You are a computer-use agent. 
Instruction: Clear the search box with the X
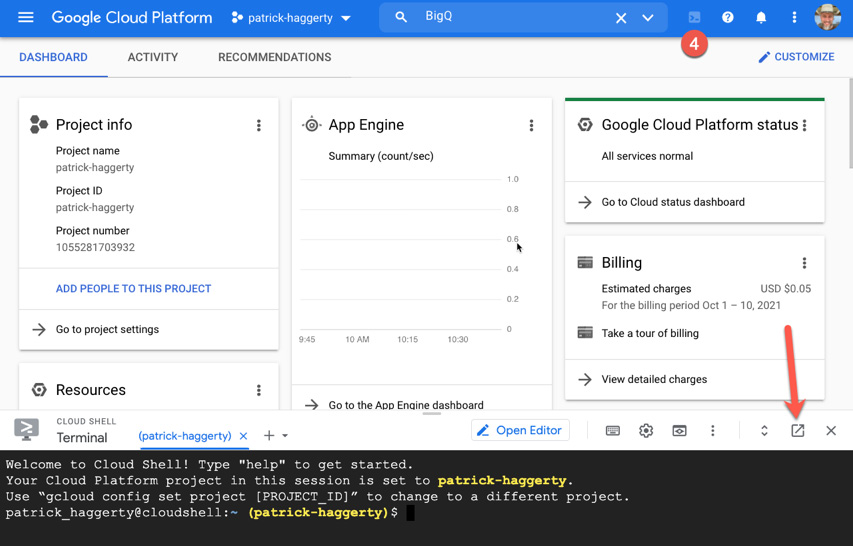(621, 18)
